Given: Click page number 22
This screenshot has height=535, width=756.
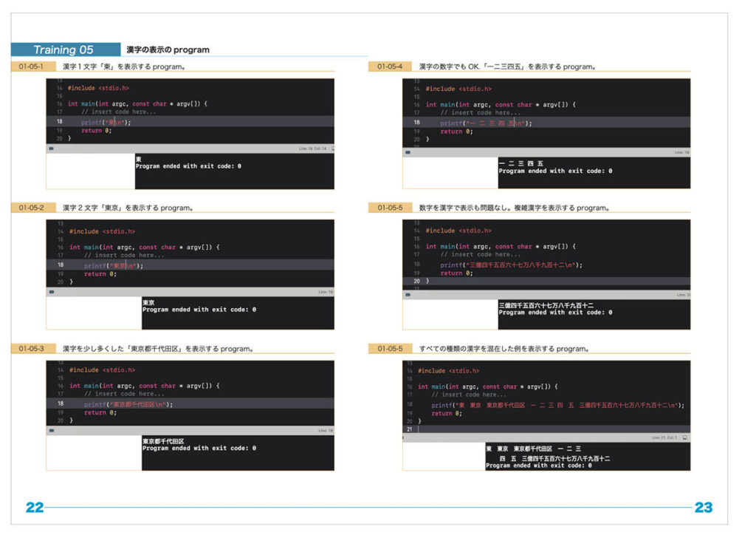Looking at the screenshot, I should click(x=35, y=508).
